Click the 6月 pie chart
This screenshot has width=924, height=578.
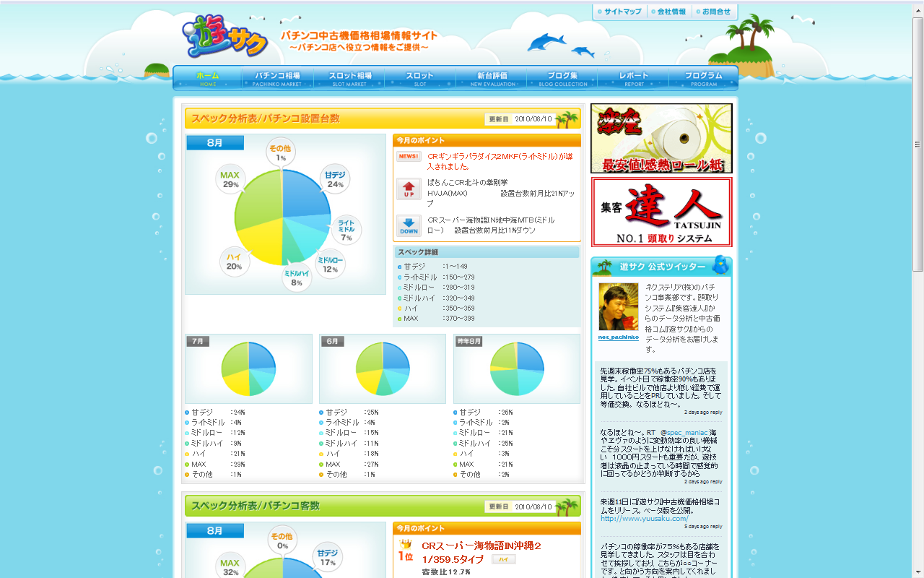click(383, 368)
